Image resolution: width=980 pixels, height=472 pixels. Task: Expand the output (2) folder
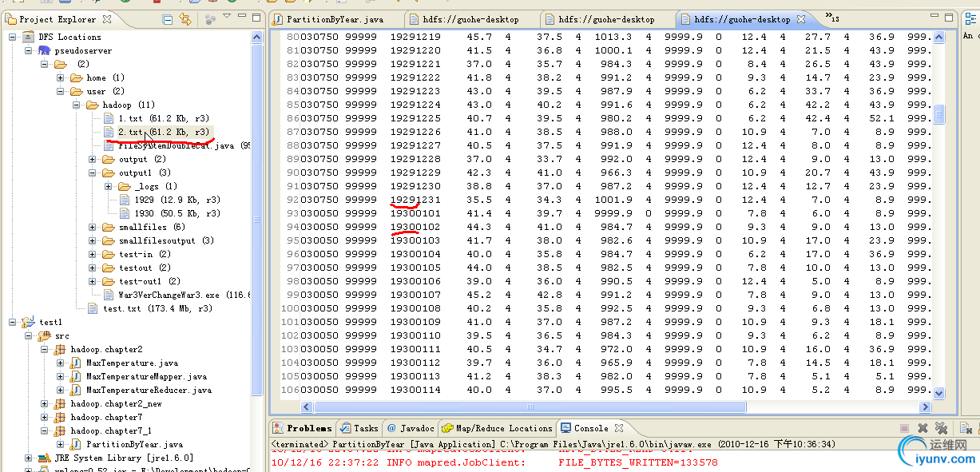pyautogui.click(x=92, y=159)
